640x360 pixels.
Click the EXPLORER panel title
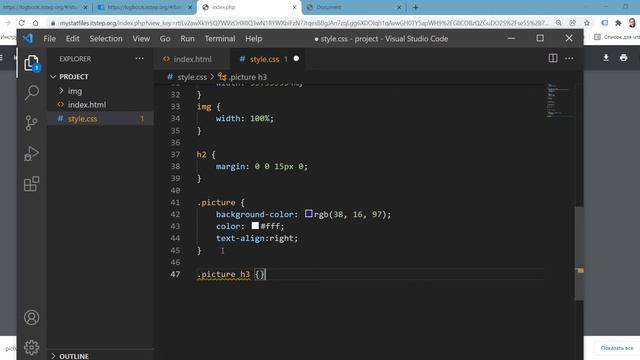(x=75, y=59)
